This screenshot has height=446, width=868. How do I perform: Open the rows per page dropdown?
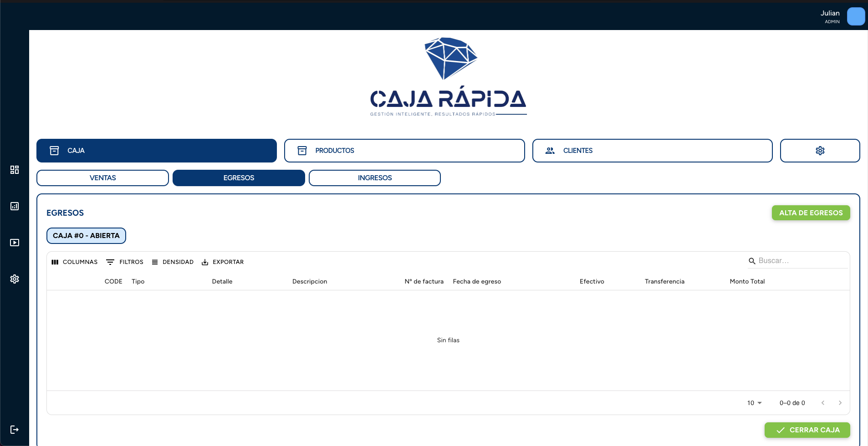(754, 403)
